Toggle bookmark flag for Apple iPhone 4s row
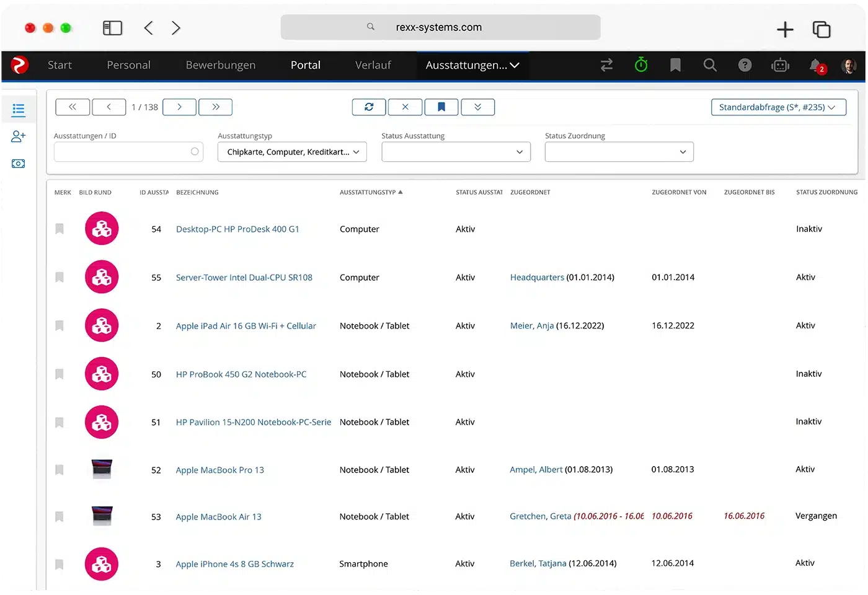 click(x=60, y=564)
